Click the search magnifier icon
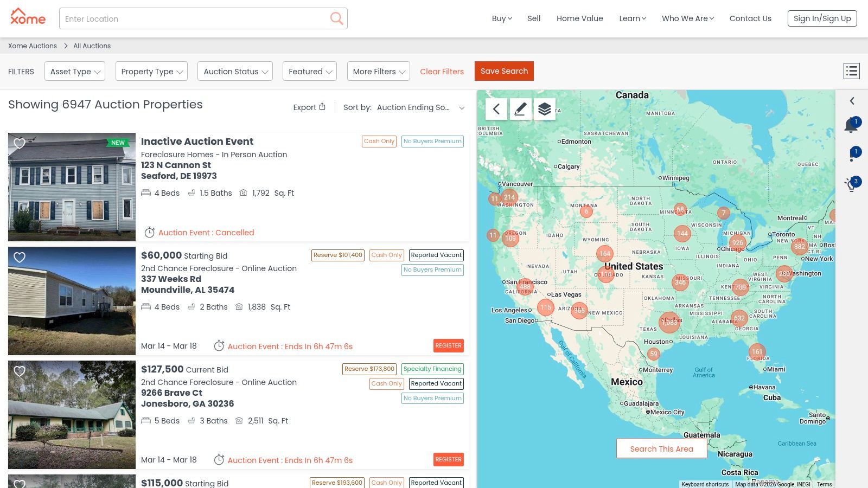This screenshot has width=868, height=488. point(336,18)
